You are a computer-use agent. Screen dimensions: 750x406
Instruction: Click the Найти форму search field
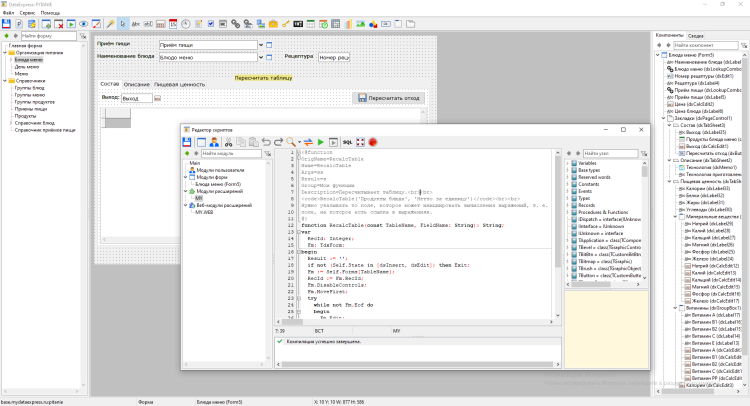(48, 36)
